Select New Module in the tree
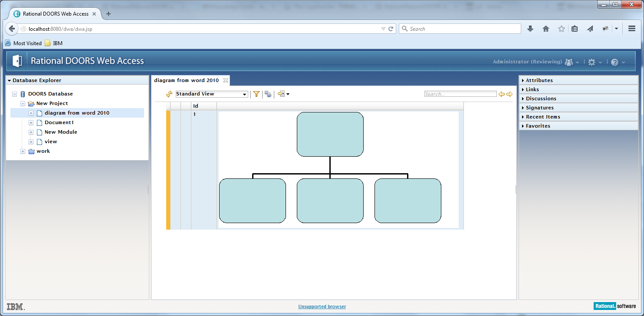 61,132
